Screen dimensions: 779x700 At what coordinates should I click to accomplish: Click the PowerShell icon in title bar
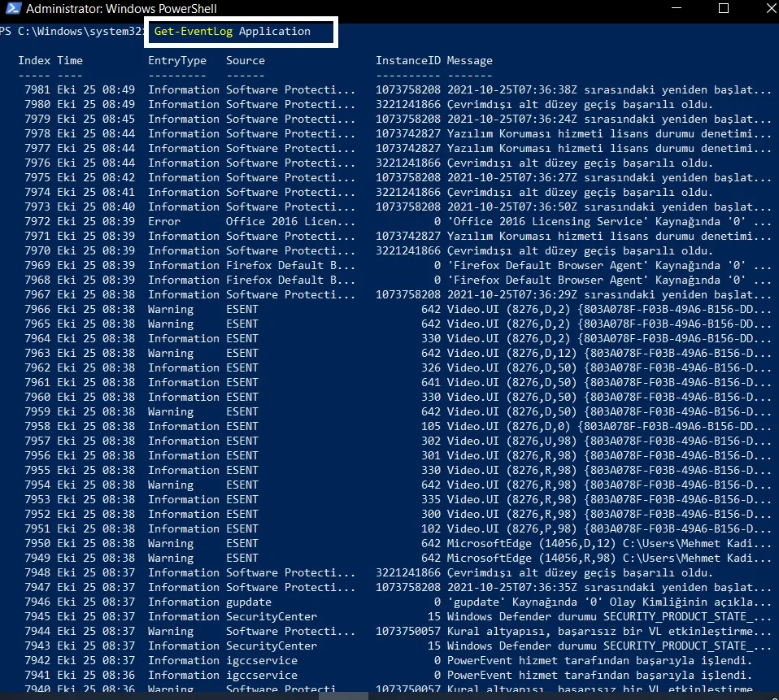click(x=13, y=8)
